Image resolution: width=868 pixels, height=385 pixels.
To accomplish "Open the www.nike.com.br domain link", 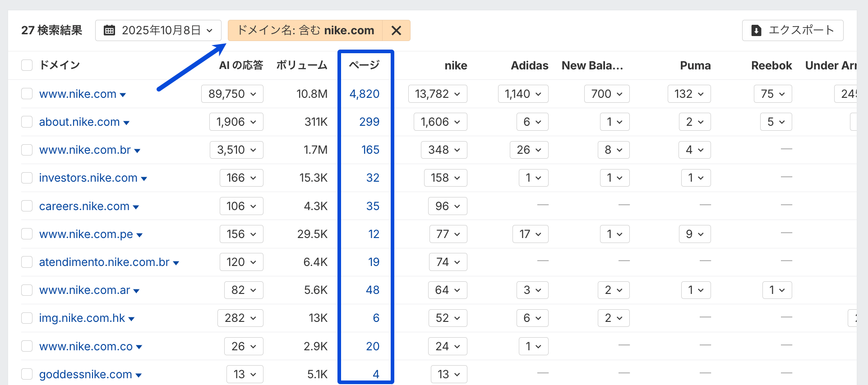I will tap(85, 150).
